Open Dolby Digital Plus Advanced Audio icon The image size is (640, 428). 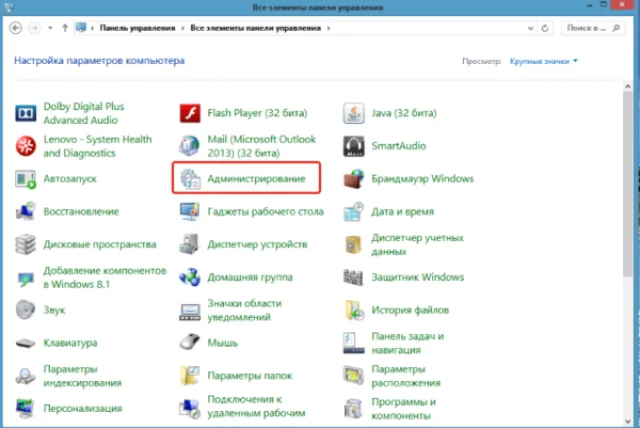pyautogui.click(x=26, y=113)
